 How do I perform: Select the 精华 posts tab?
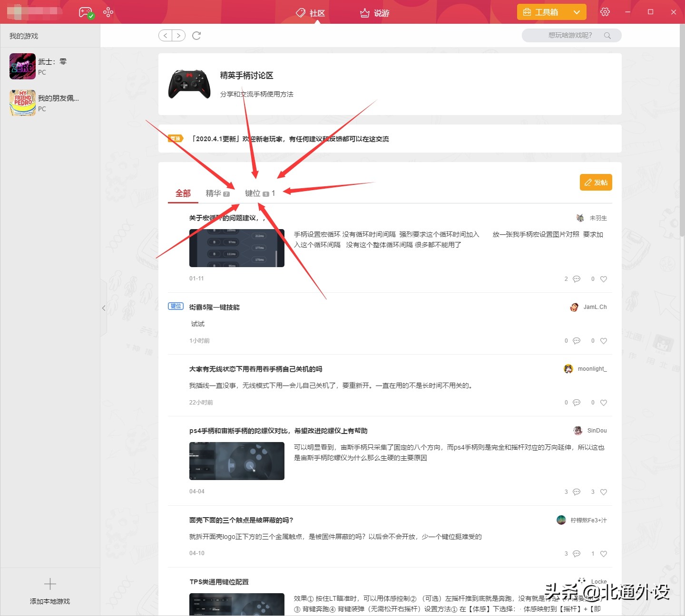pyautogui.click(x=217, y=193)
